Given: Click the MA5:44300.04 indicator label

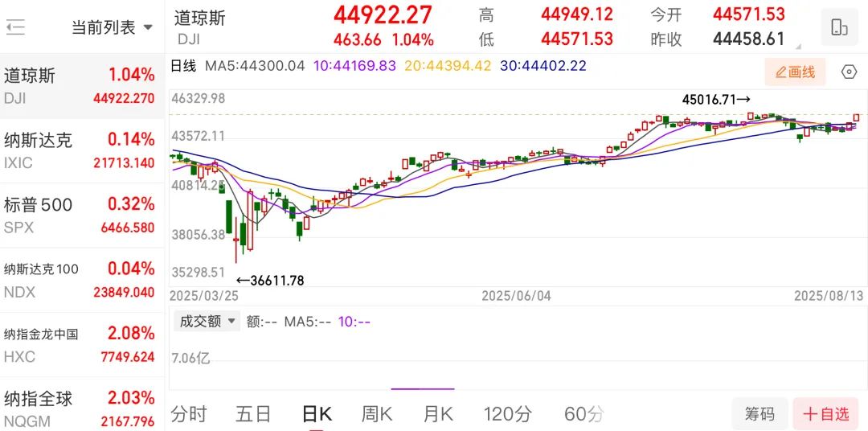Looking at the screenshot, I should [x=255, y=66].
